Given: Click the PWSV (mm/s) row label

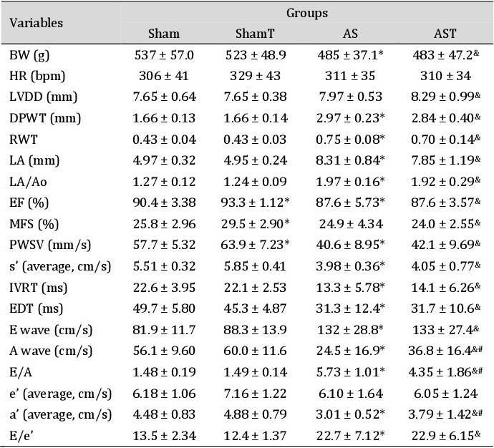Looking at the screenshot, I should click(x=50, y=245).
